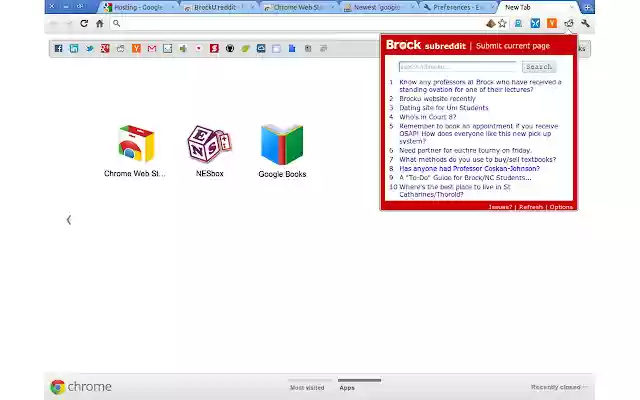Click the Brock reddit alien extension icon
The image size is (640, 400).
click(569, 23)
